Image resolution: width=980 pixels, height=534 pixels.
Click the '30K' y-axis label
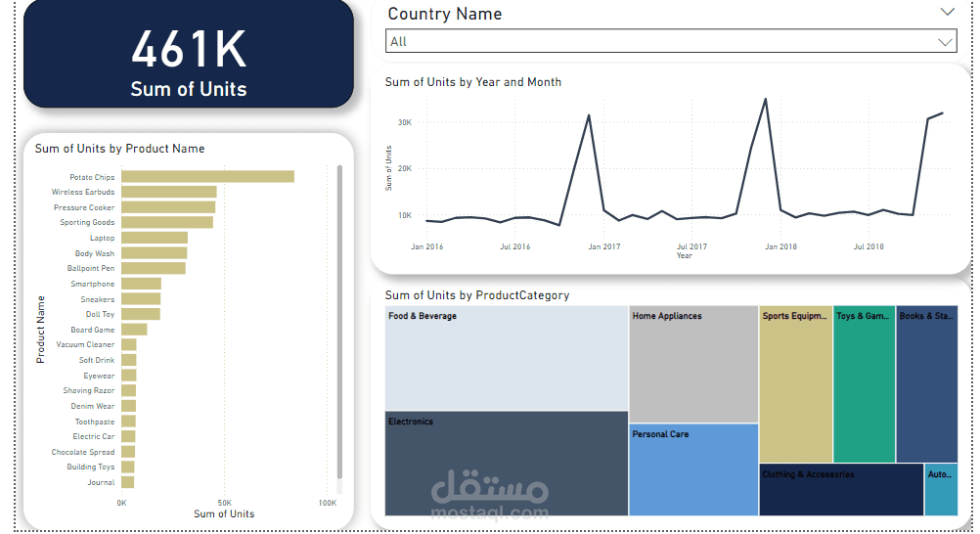[405, 122]
